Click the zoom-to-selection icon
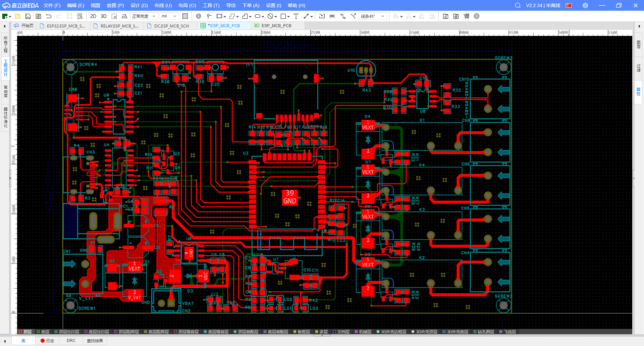 [x=114, y=16]
